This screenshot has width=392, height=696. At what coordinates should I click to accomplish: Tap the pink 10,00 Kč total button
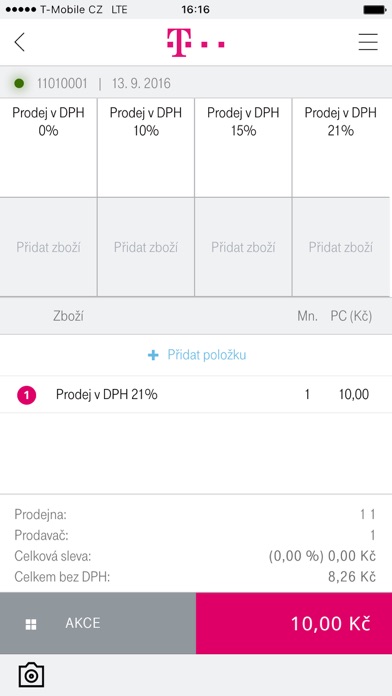pos(294,623)
